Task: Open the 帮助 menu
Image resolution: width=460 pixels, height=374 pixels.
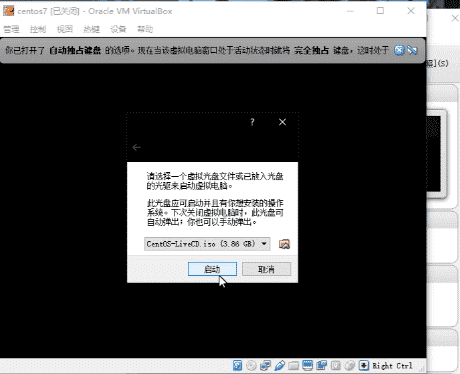Action: coord(145,29)
